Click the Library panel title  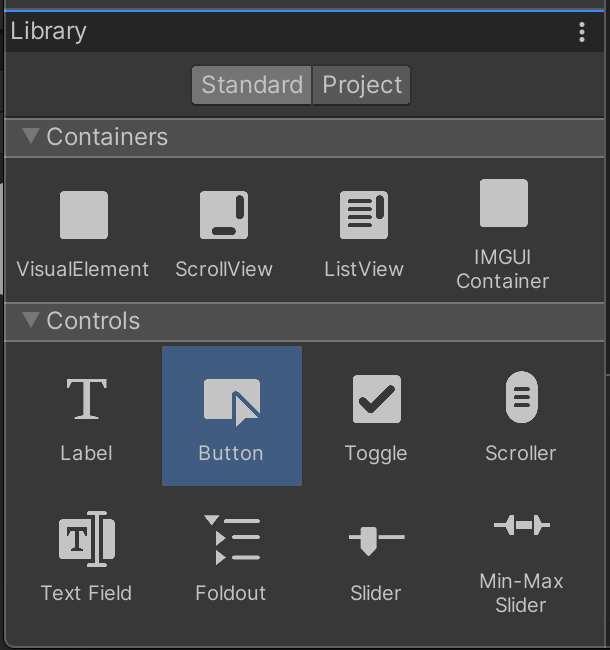point(48,31)
